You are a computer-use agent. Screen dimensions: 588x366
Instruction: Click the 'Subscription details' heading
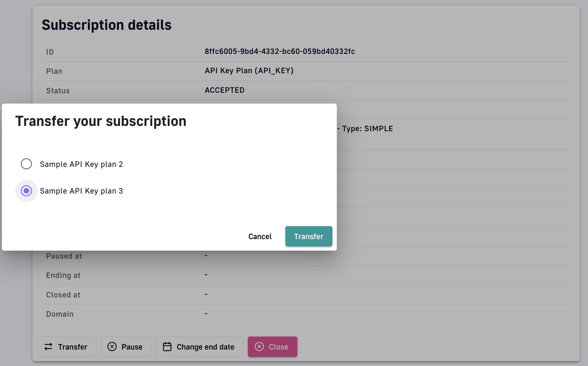(x=107, y=25)
